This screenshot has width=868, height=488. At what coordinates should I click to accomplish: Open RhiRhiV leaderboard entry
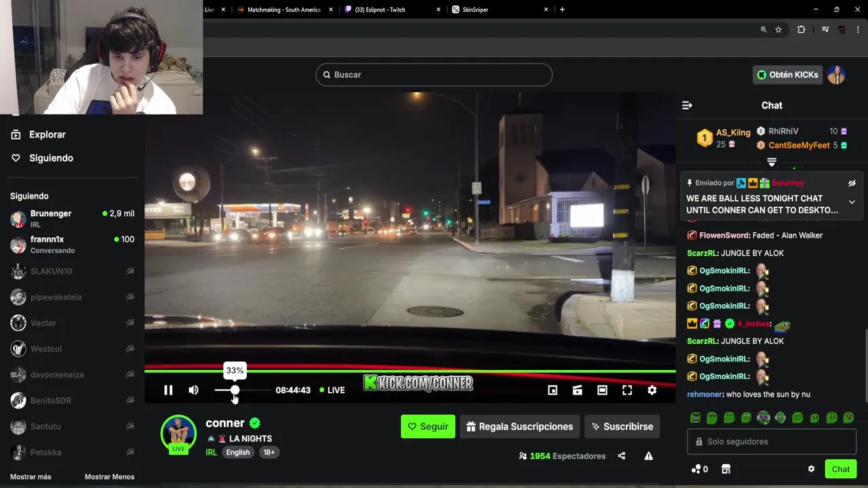(x=783, y=131)
